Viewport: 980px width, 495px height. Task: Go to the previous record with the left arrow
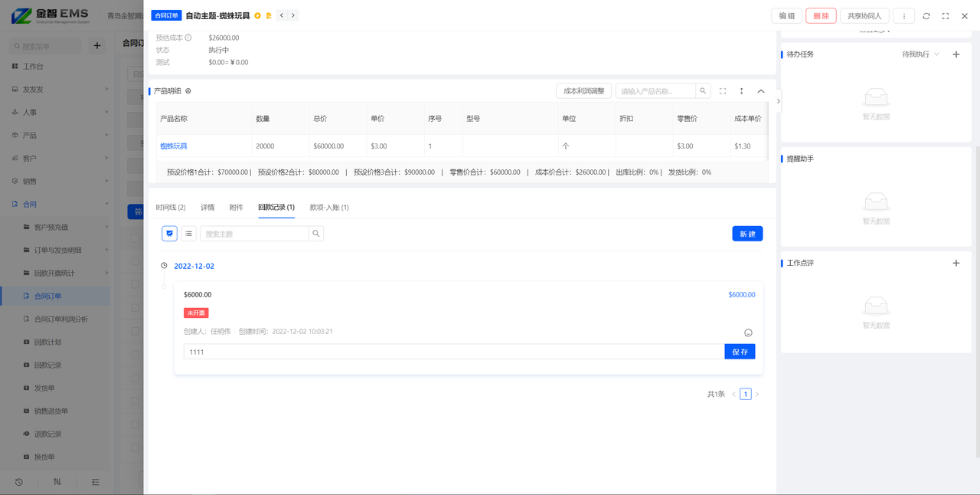click(x=281, y=15)
